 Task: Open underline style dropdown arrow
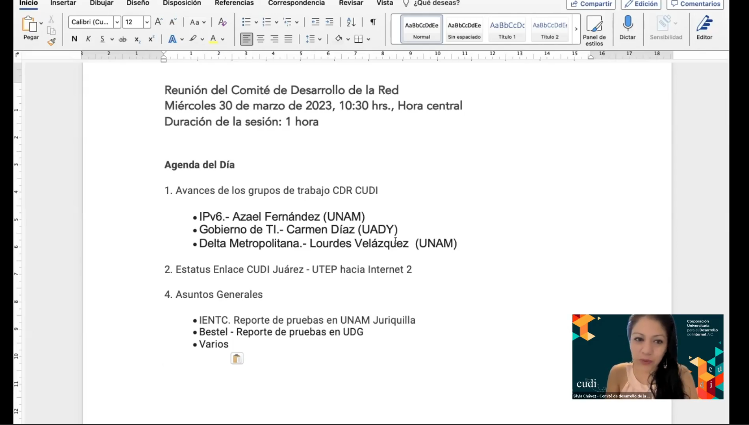coord(112,39)
